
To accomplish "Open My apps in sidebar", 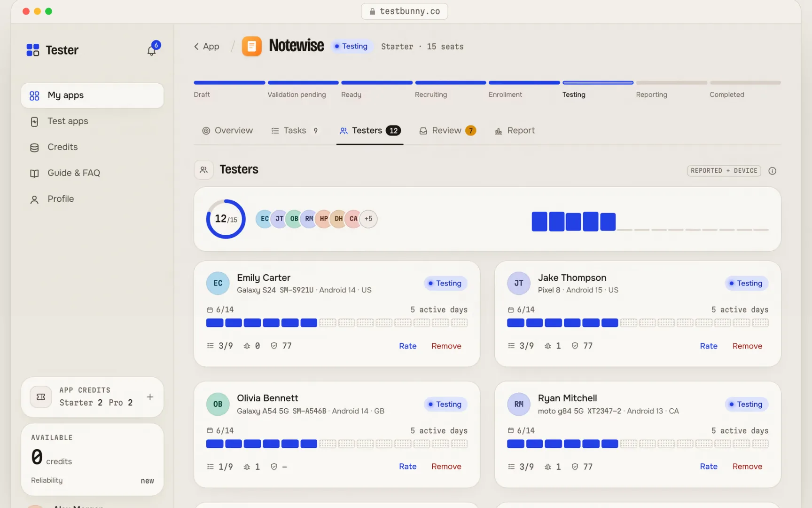I will tap(92, 95).
